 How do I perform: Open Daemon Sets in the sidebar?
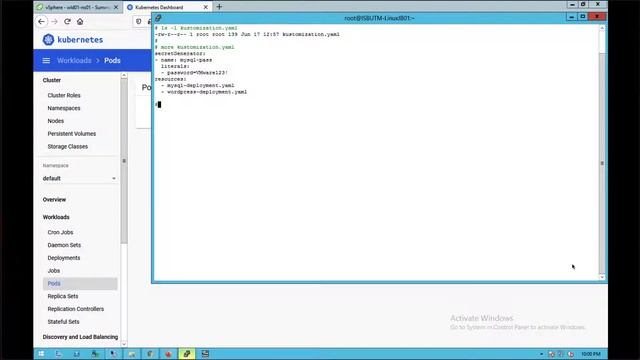click(64, 245)
